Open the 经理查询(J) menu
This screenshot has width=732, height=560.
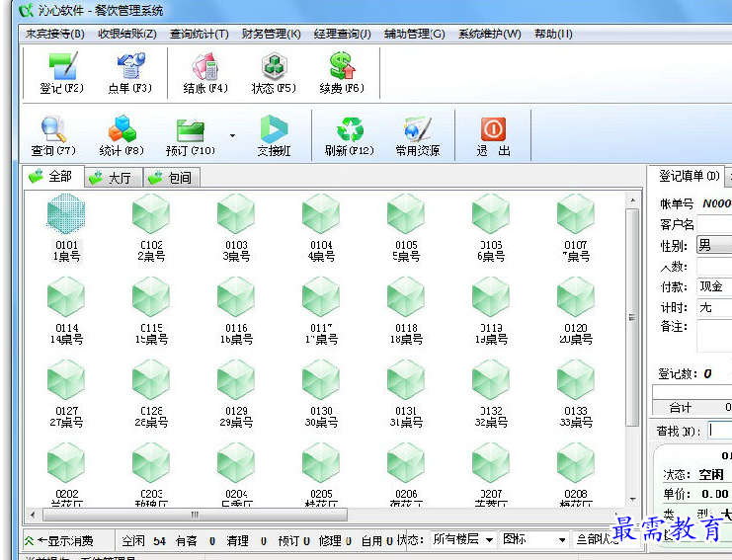(343, 34)
